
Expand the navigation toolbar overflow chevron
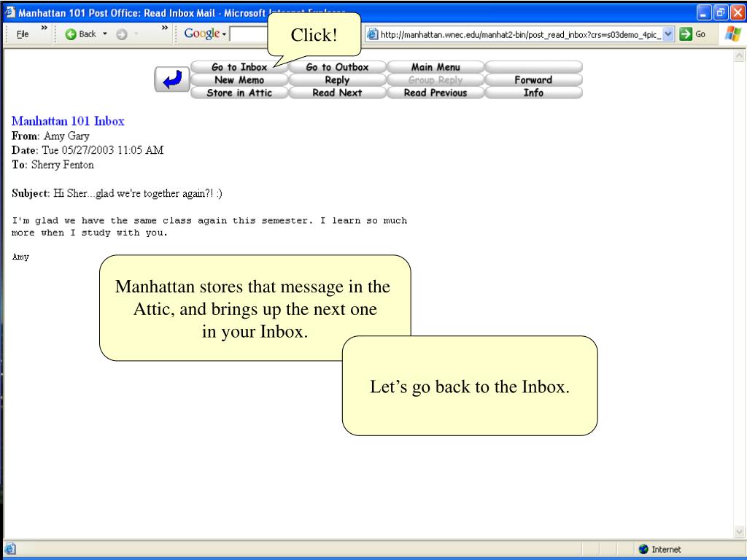[x=165, y=28]
